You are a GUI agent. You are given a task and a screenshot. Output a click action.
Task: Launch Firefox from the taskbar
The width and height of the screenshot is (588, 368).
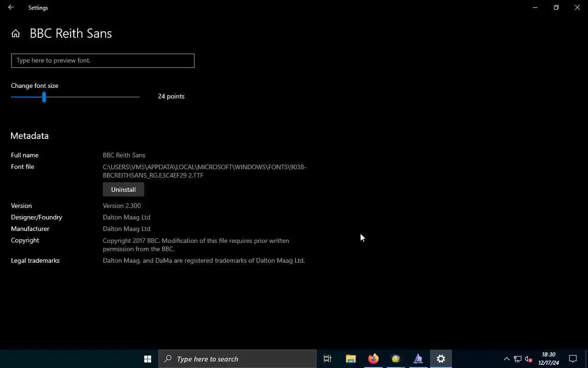373,359
